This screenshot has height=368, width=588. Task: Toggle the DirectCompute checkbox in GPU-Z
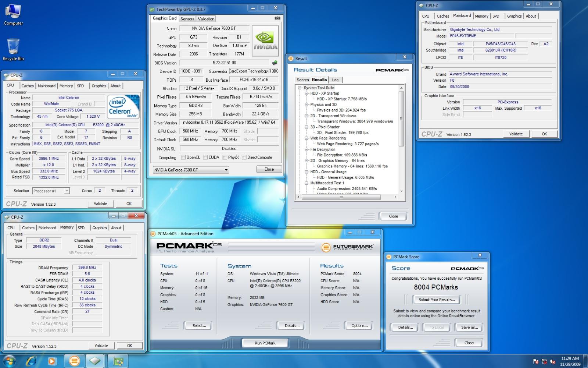coord(244,158)
